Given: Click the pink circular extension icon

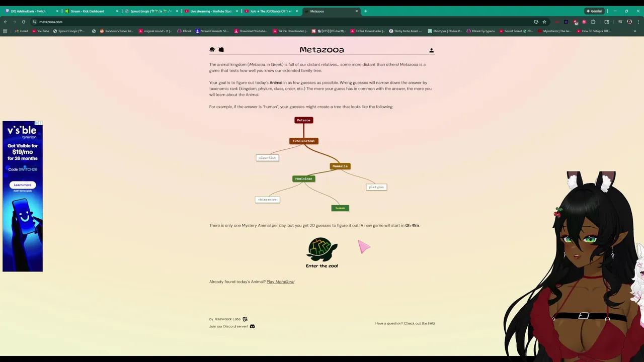Looking at the screenshot, I should tap(584, 22).
